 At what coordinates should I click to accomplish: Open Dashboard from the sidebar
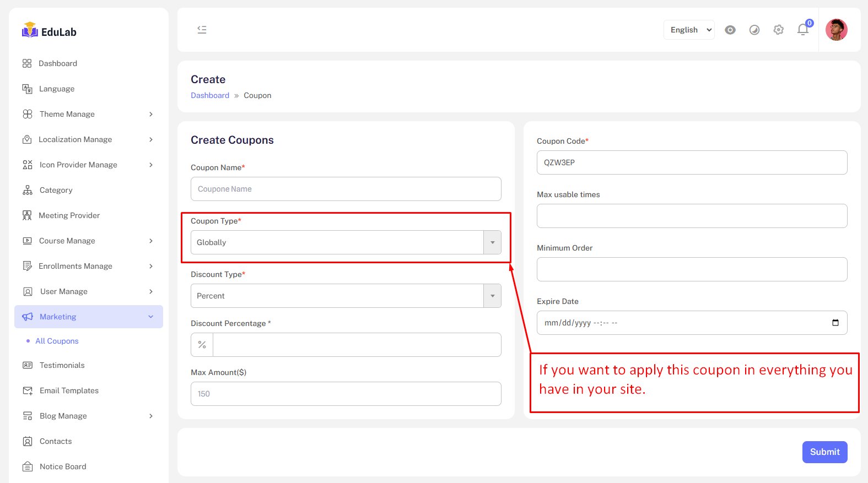click(x=58, y=63)
